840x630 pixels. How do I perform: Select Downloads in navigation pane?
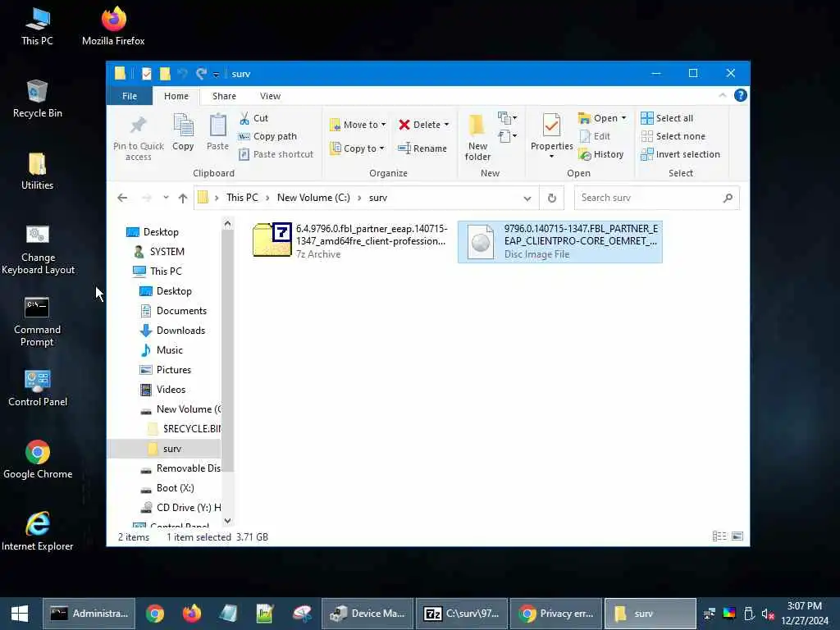click(x=180, y=331)
